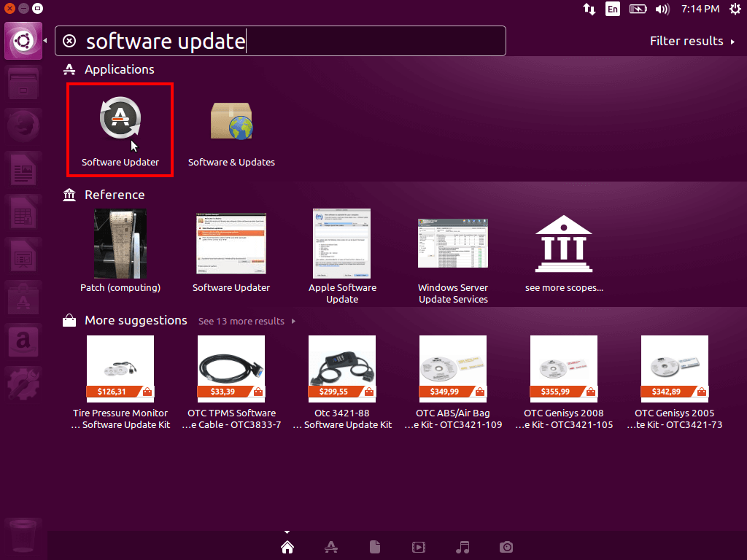
Task: Open the Photos lens camera icon
Action: (x=506, y=547)
